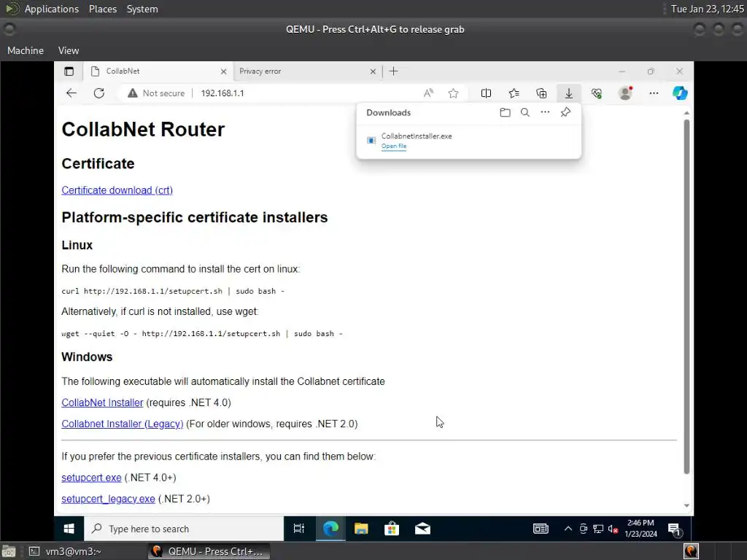Download the CollabNet Installer link

[x=102, y=402]
